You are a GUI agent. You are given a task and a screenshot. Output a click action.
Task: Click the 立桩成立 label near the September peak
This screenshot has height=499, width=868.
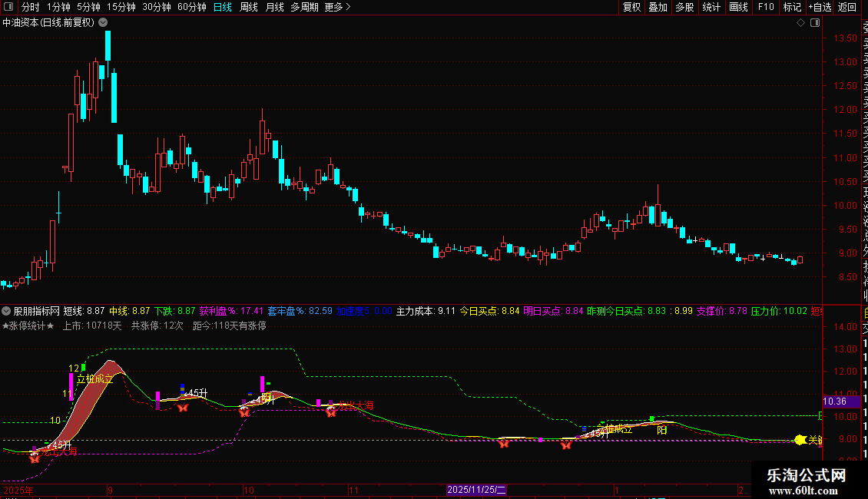click(94, 379)
